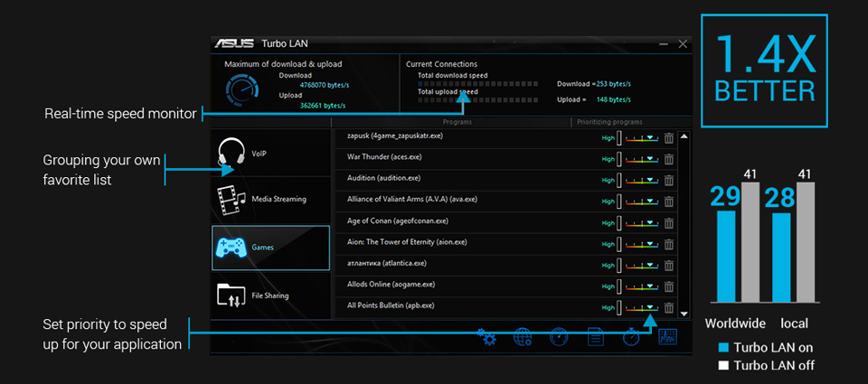Click the Prioritizing programs column header

pos(609,122)
